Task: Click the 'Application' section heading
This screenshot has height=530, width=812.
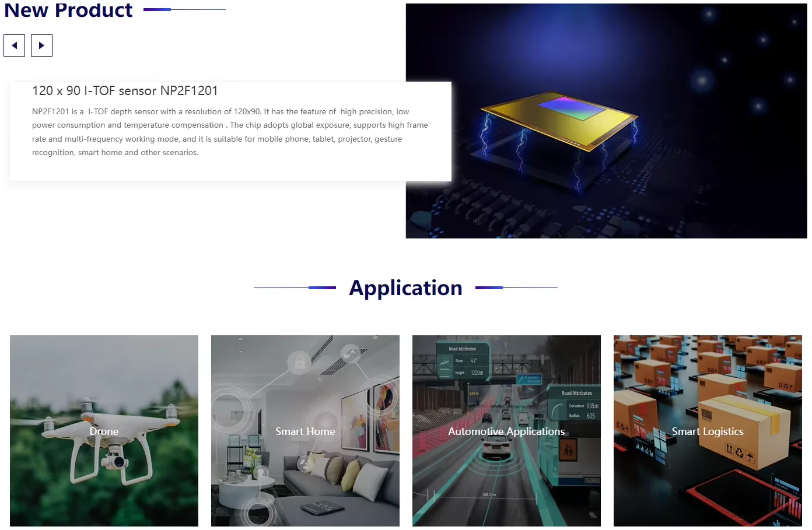Action: [x=405, y=288]
